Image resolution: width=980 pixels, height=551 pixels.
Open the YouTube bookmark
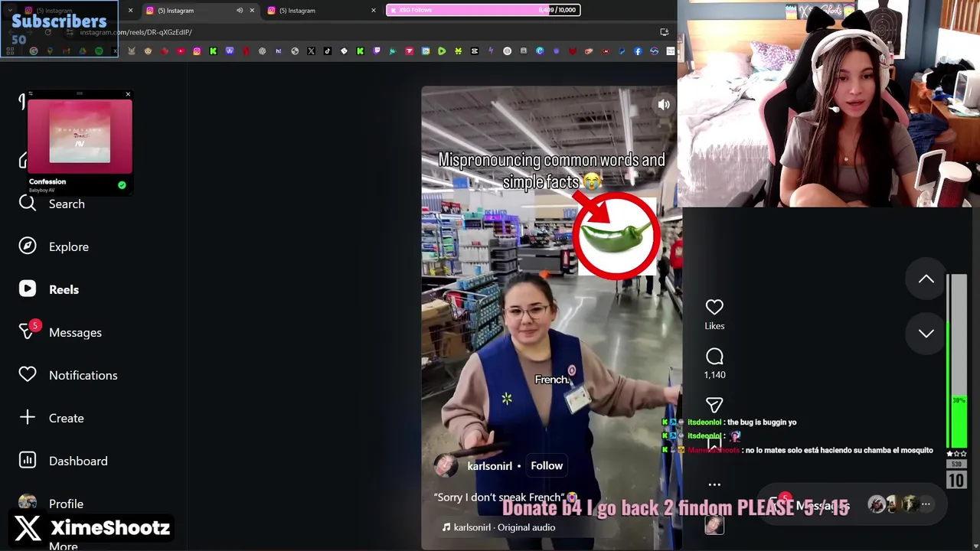tap(181, 51)
